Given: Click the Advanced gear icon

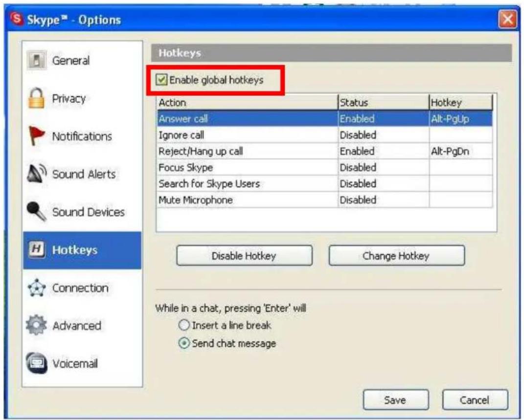Looking at the screenshot, I should pyautogui.click(x=36, y=325).
